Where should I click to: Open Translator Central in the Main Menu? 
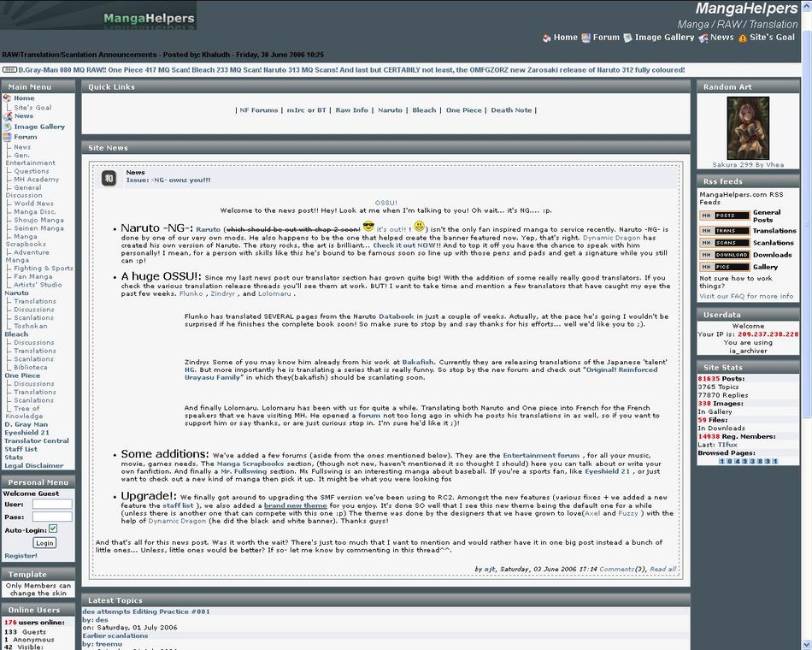click(x=37, y=441)
